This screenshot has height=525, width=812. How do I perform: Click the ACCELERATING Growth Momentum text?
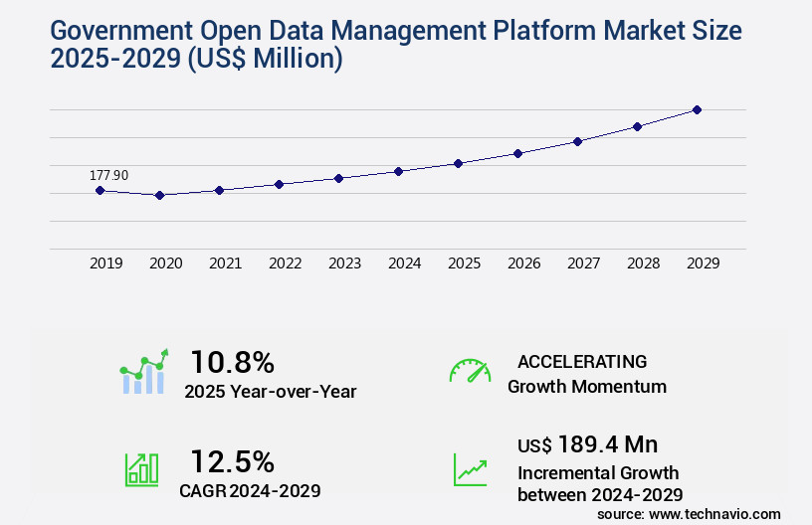point(587,374)
